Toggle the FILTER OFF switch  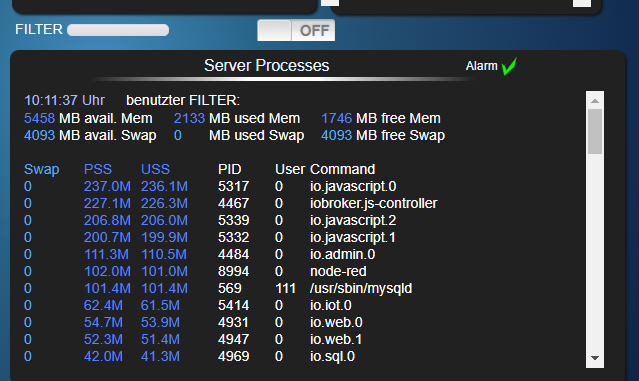[296, 30]
